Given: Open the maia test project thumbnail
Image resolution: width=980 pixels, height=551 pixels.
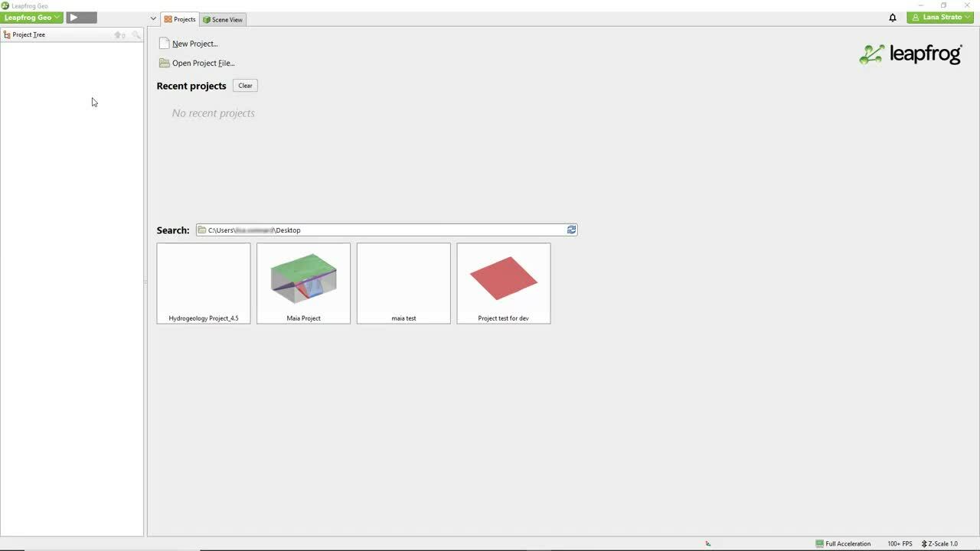Looking at the screenshot, I should tap(403, 283).
